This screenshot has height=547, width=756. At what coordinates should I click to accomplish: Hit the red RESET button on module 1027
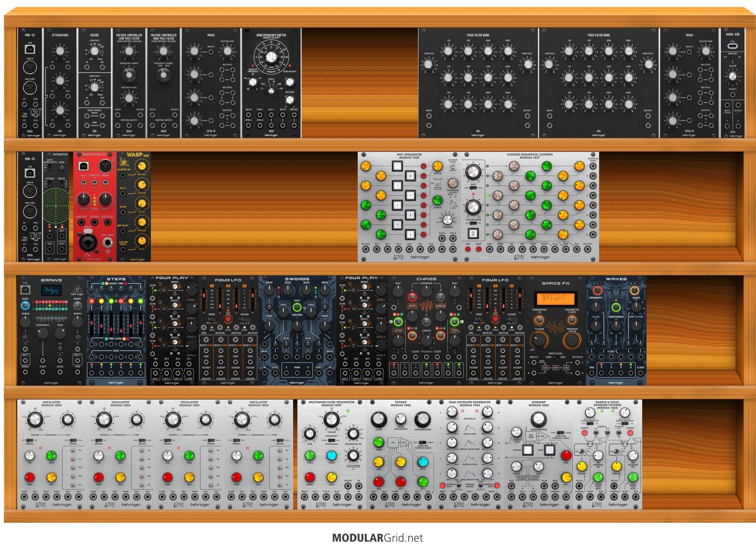point(478,249)
